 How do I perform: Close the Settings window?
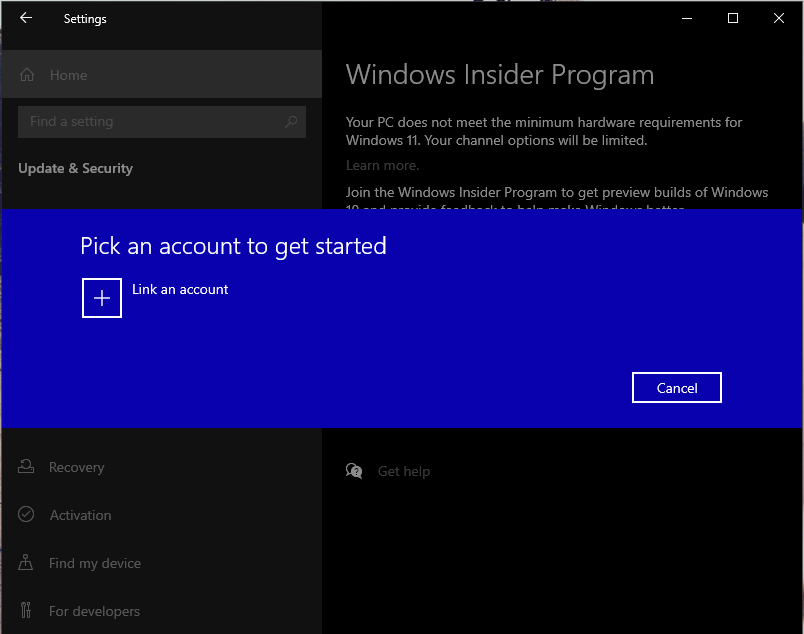[778, 18]
